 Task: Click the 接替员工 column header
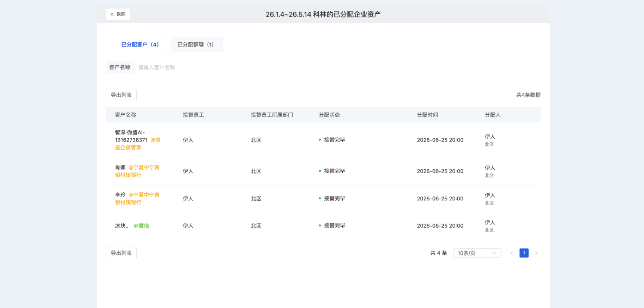pos(193,115)
